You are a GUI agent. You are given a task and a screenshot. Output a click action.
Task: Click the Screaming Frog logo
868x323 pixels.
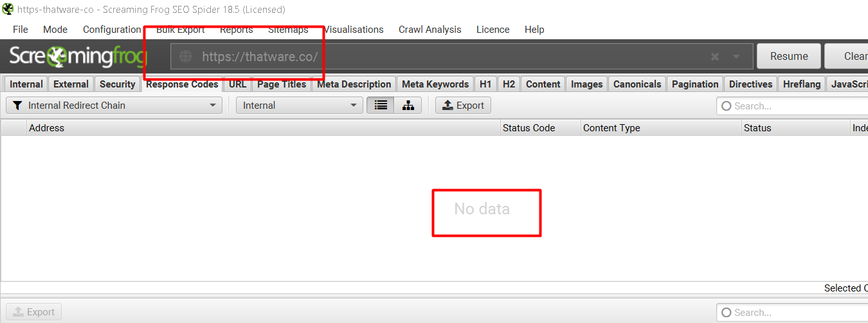[x=78, y=57]
